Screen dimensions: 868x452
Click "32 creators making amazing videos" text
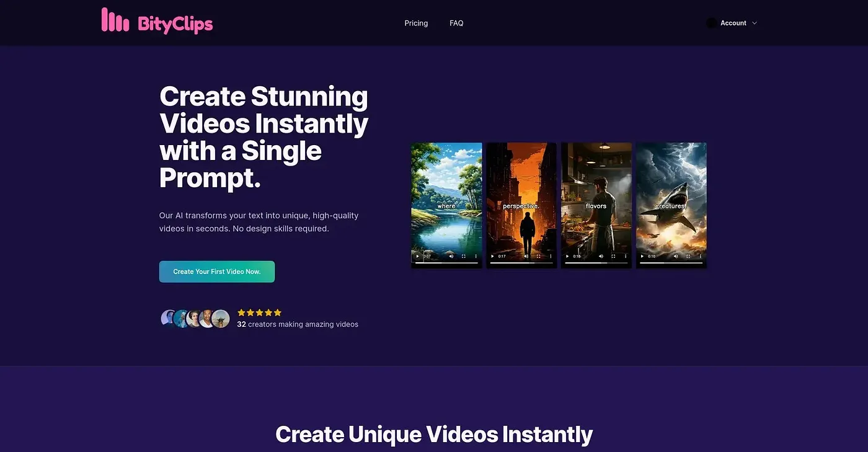click(298, 324)
